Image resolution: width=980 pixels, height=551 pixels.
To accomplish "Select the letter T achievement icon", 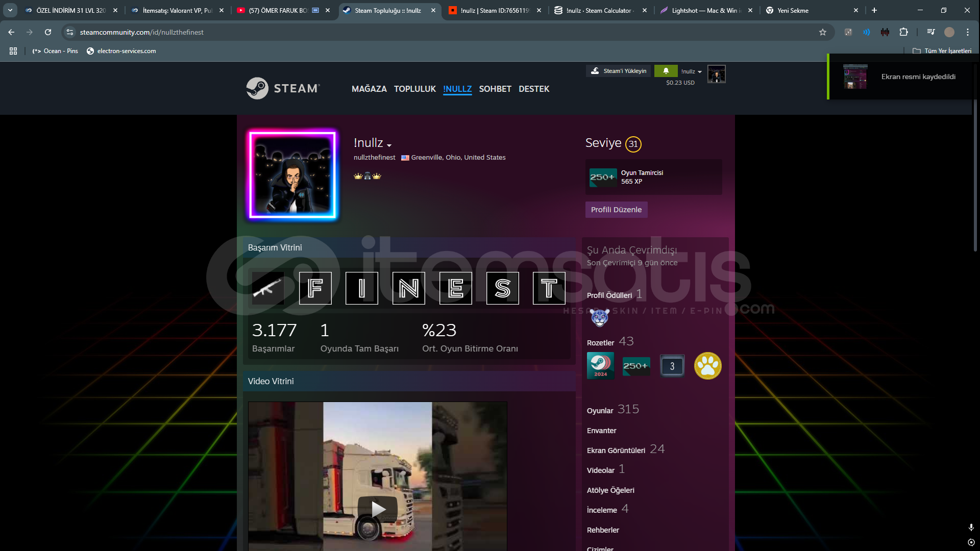I will click(x=549, y=288).
